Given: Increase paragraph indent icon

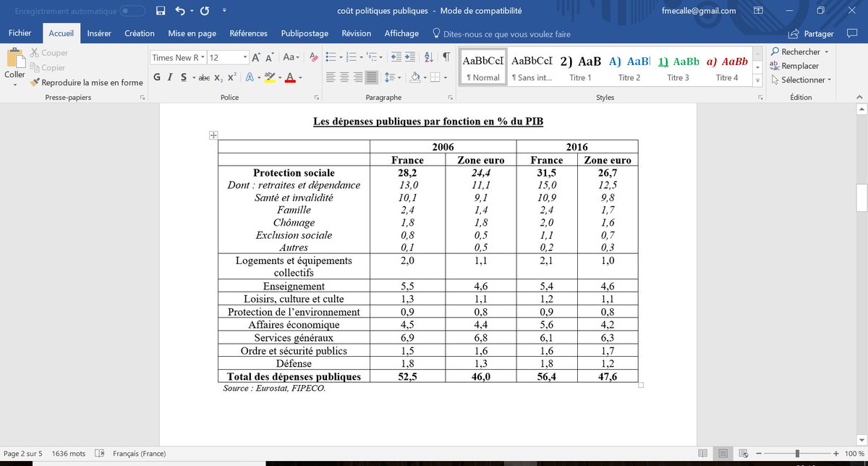Looking at the screenshot, I should click(411, 57).
